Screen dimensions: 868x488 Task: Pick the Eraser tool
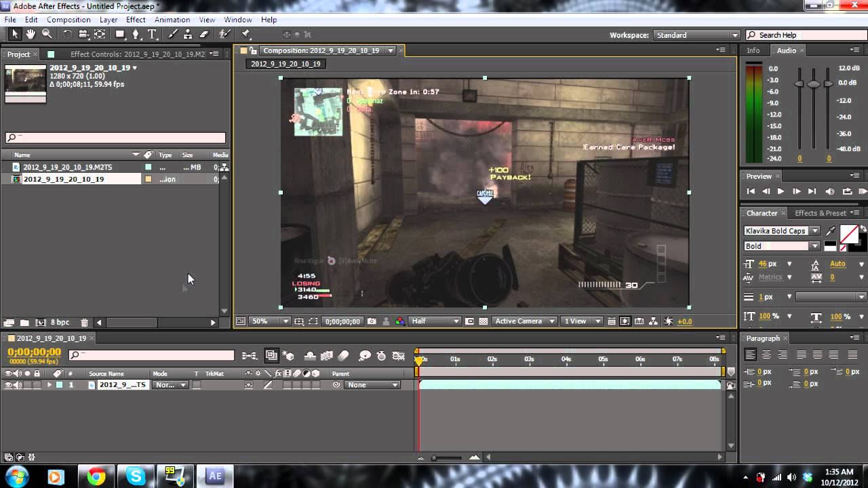(x=204, y=34)
